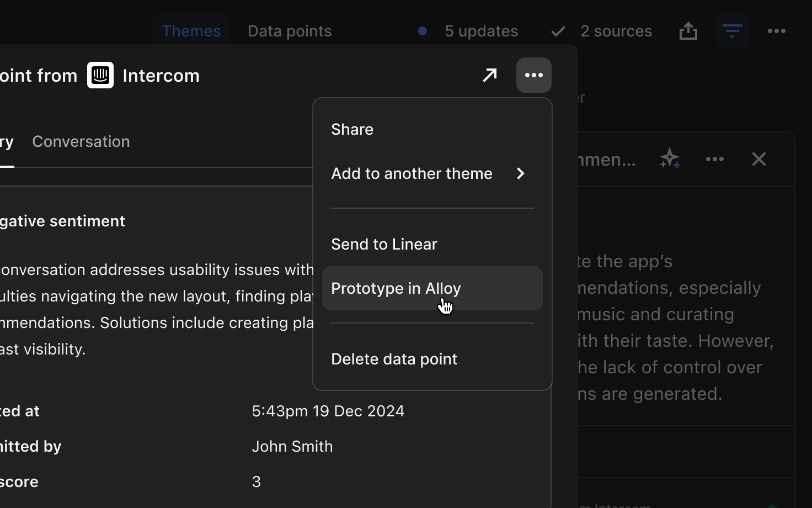Viewport: 812px width, 508px height.
Task: Open the top bar more options ellipsis
Action: [x=777, y=31]
